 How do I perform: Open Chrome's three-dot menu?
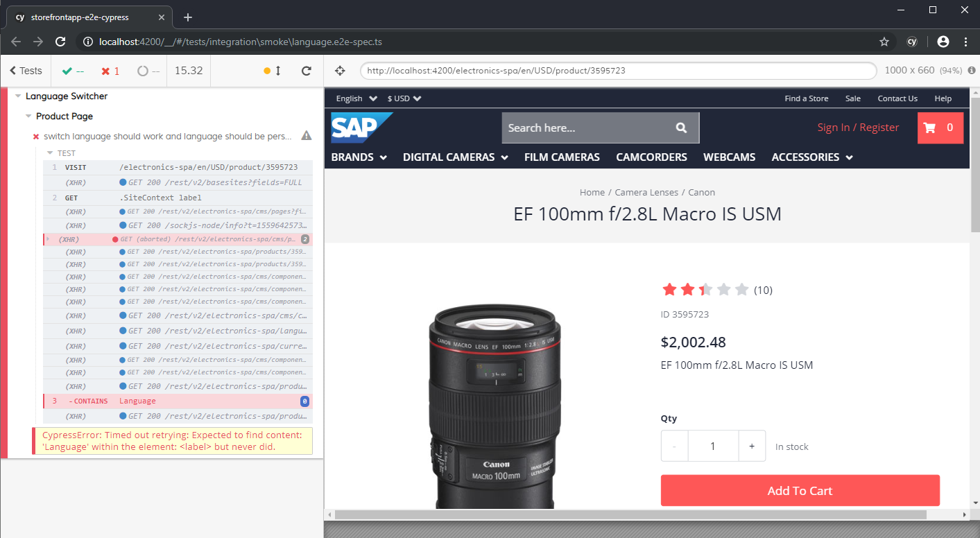965,42
